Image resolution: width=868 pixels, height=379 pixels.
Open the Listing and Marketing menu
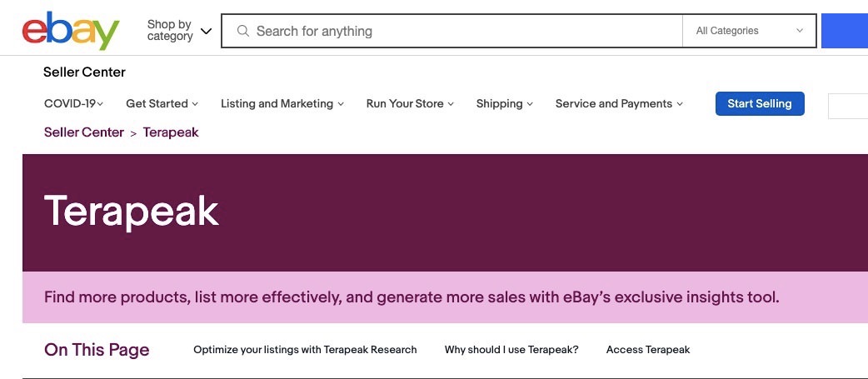tap(282, 103)
